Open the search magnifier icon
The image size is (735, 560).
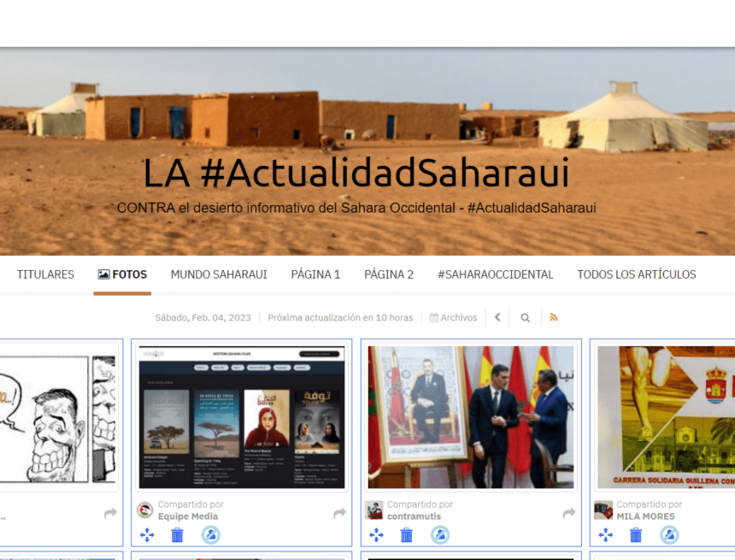coord(525,317)
